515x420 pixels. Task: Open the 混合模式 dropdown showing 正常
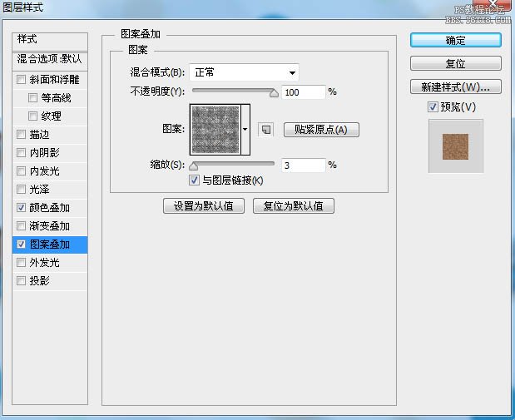(244, 72)
